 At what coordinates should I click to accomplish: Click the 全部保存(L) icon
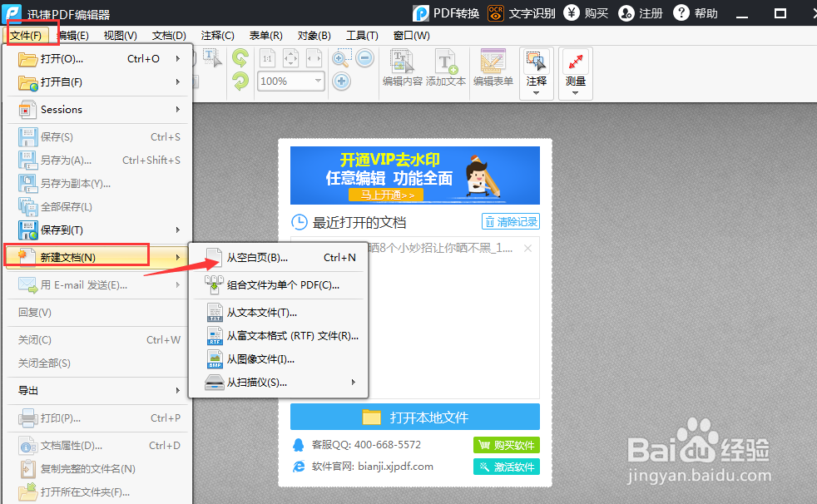[x=27, y=207]
